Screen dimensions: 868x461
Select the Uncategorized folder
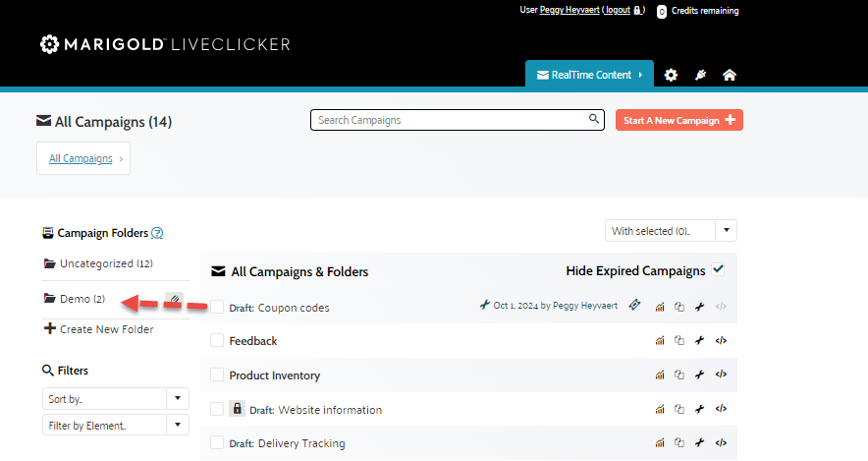(98, 263)
